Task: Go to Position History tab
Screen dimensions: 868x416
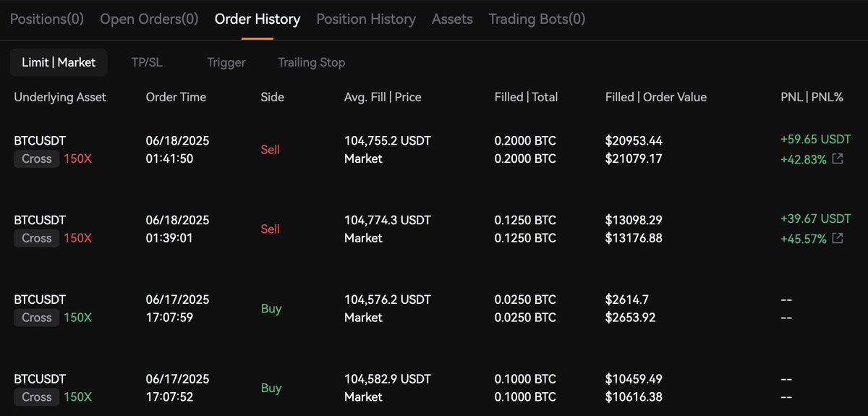Action: tap(366, 19)
